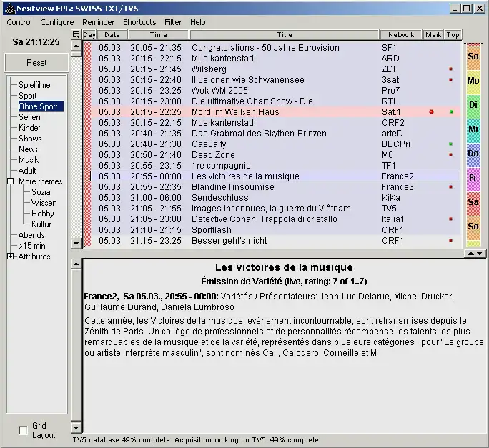Select the Abends filter shortcut
489x448 pixels.
pyautogui.click(x=31, y=235)
